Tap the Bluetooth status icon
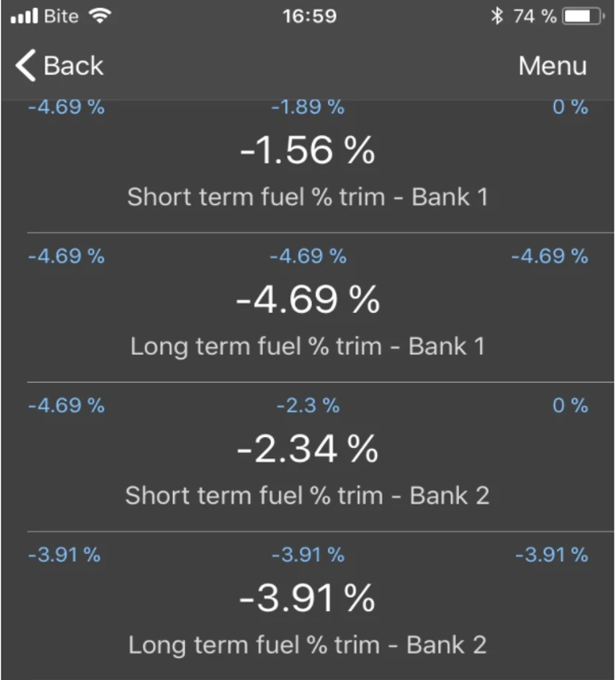The height and width of the screenshot is (680, 616). pos(497,17)
